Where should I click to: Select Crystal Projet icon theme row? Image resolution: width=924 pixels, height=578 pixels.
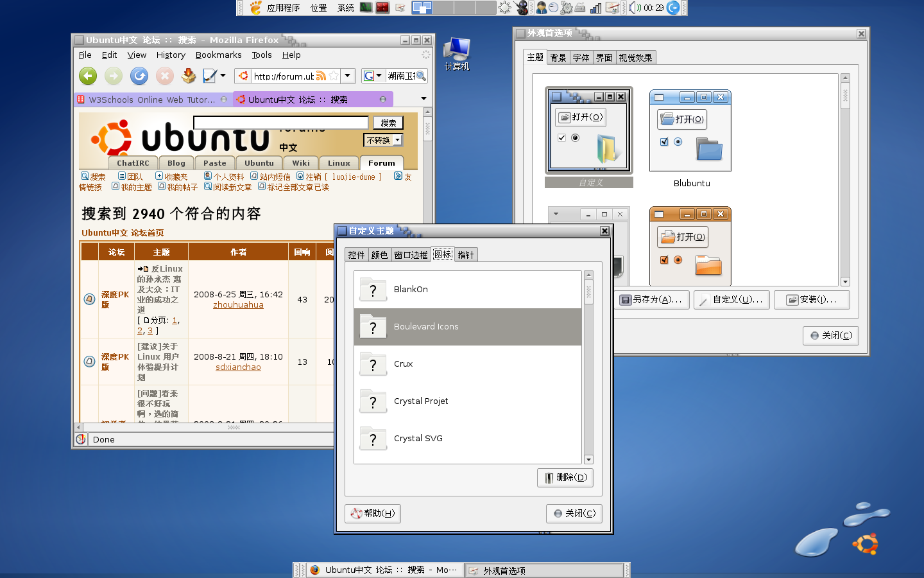[x=468, y=401]
